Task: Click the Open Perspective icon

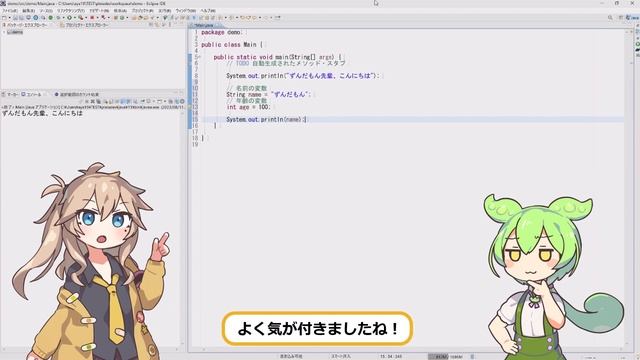Action: point(621,18)
